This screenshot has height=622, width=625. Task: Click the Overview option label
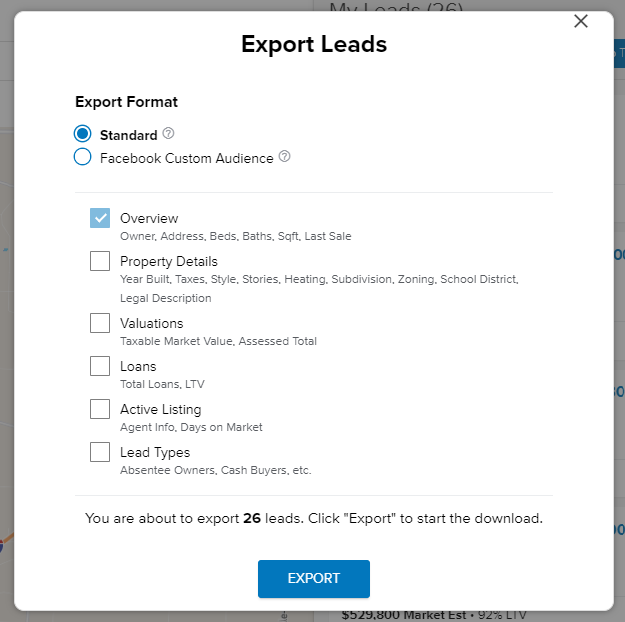[149, 218]
